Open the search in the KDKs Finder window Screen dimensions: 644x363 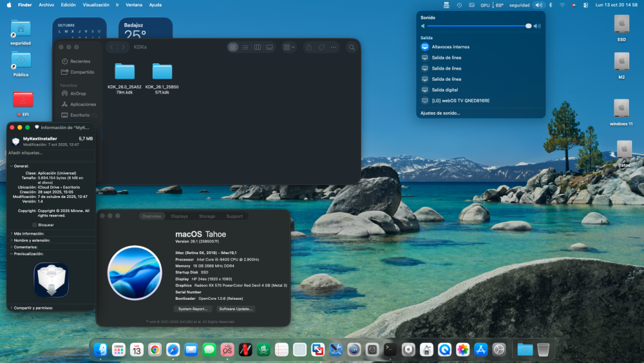tap(352, 47)
